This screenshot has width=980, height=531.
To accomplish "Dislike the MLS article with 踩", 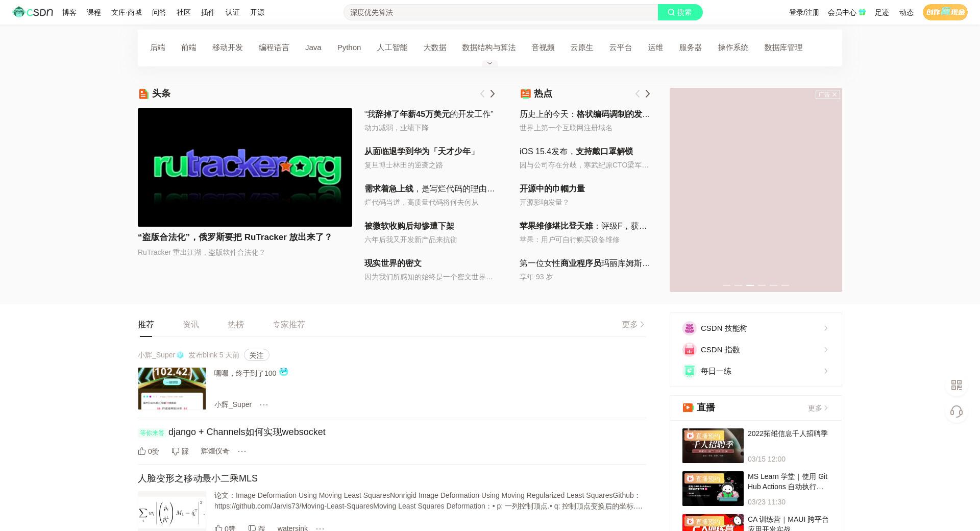I will point(257,528).
